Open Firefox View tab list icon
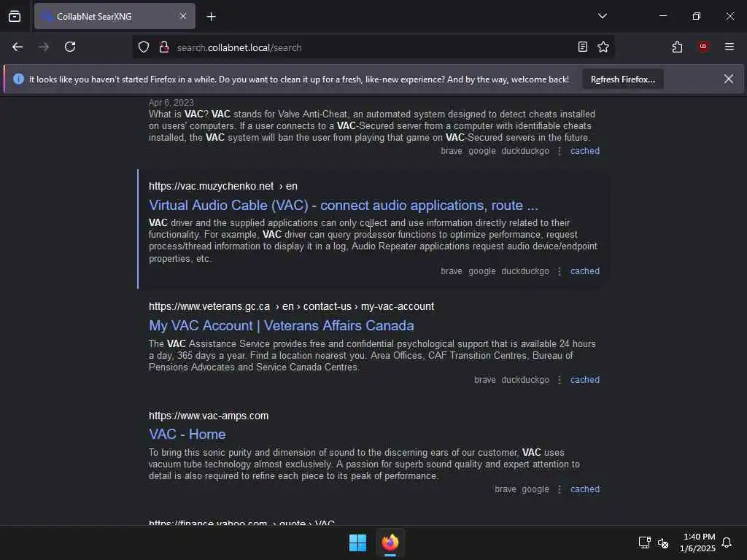 (15, 16)
